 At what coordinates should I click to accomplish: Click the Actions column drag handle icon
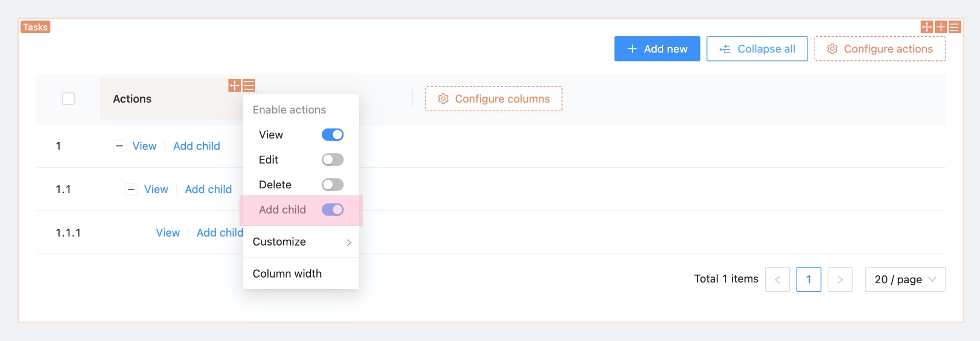pos(235,86)
